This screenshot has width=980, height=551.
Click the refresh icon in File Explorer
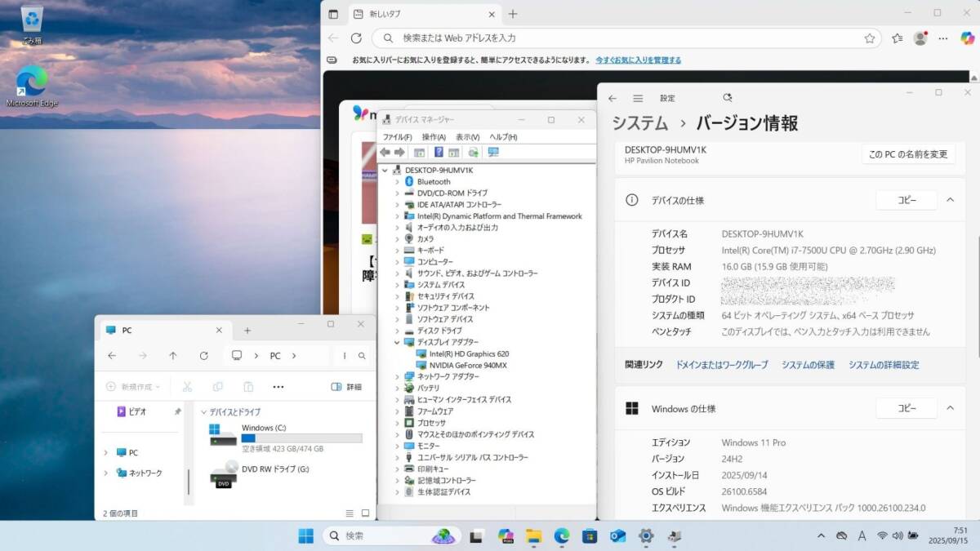pyautogui.click(x=203, y=356)
